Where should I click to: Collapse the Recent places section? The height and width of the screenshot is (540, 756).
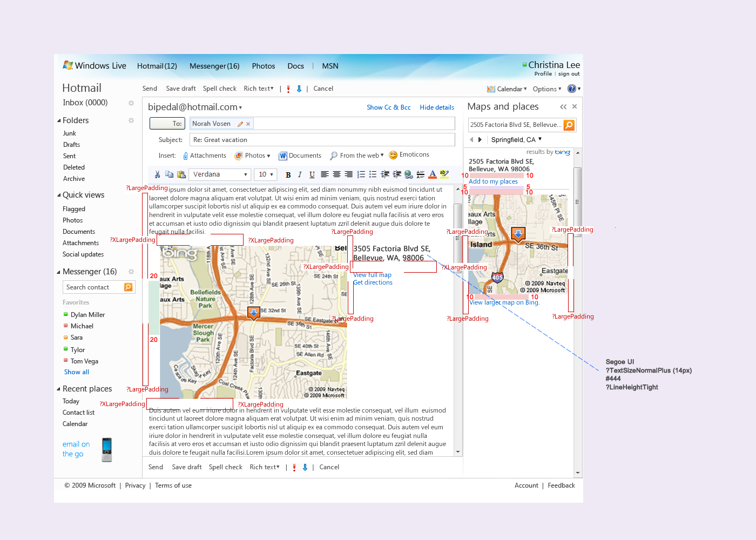(x=59, y=389)
